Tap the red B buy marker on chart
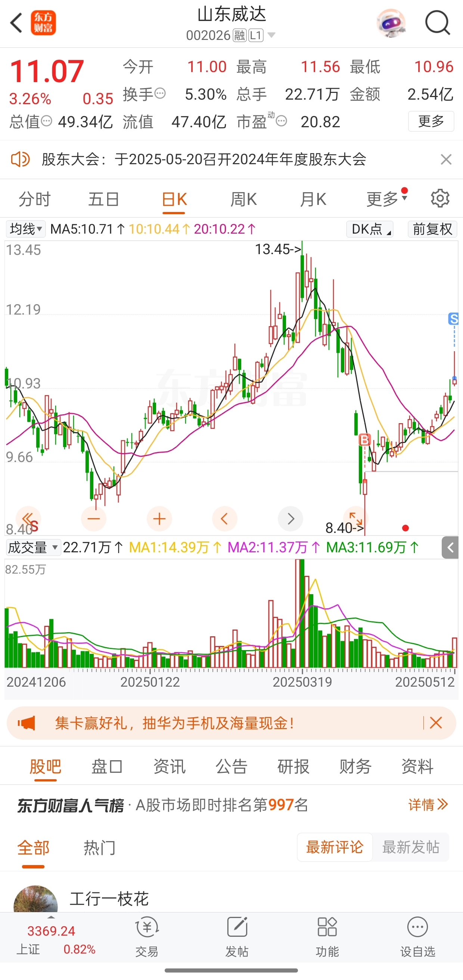Viewport: 463px width, 980px height. point(365,440)
